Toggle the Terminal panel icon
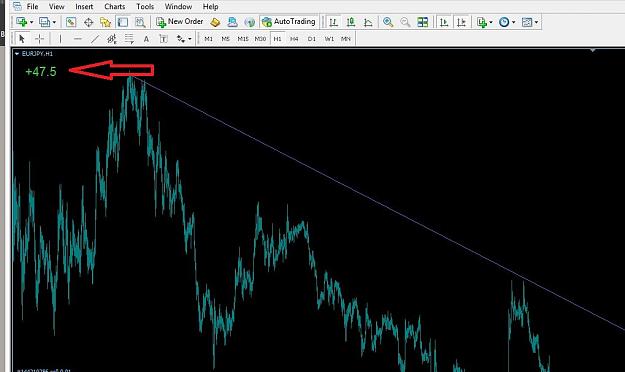 (x=123, y=22)
